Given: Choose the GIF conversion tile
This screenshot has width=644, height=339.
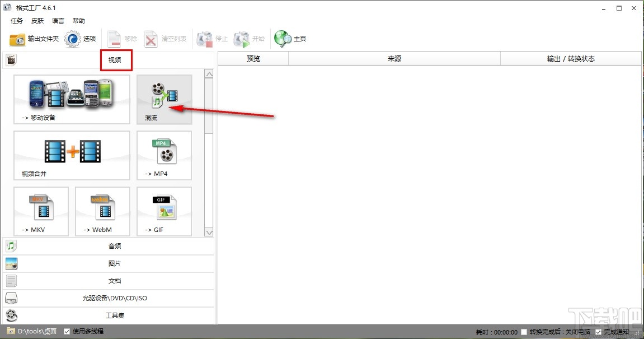Looking at the screenshot, I should point(164,211).
